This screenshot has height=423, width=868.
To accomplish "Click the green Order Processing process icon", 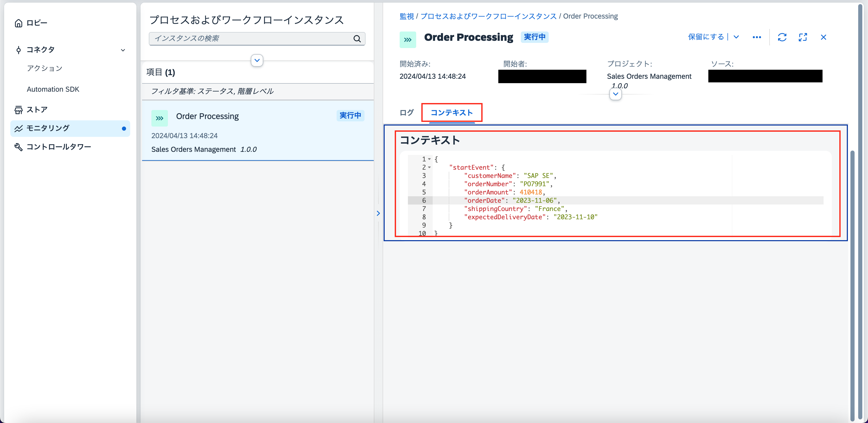I will tap(159, 118).
